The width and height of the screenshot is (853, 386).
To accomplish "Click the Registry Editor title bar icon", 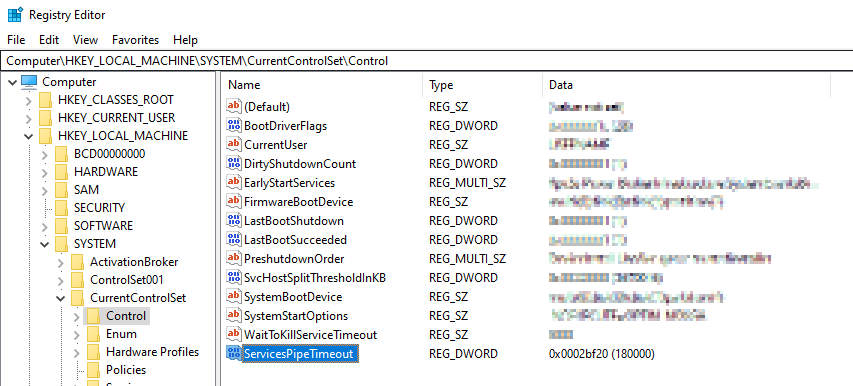I will 15,15.
